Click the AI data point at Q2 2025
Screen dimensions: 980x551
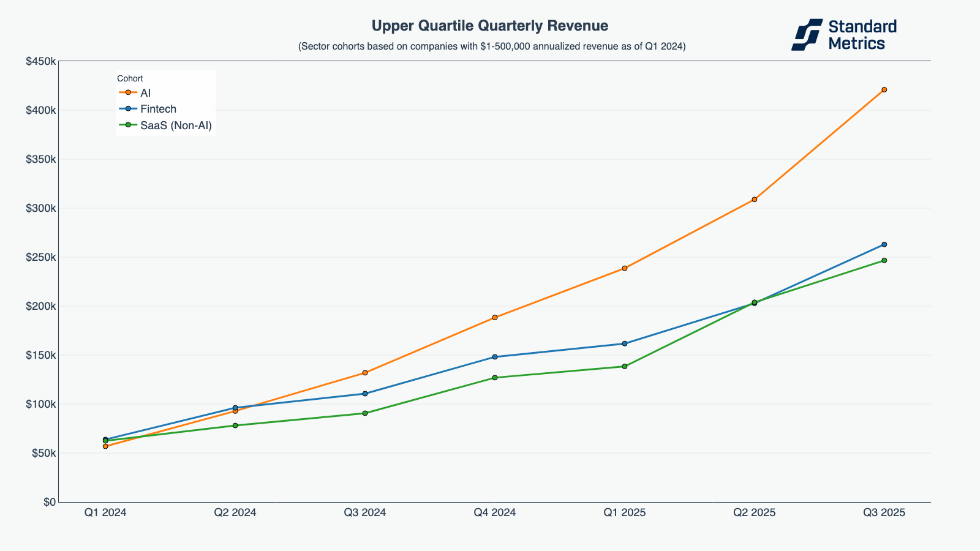point(754,200)
